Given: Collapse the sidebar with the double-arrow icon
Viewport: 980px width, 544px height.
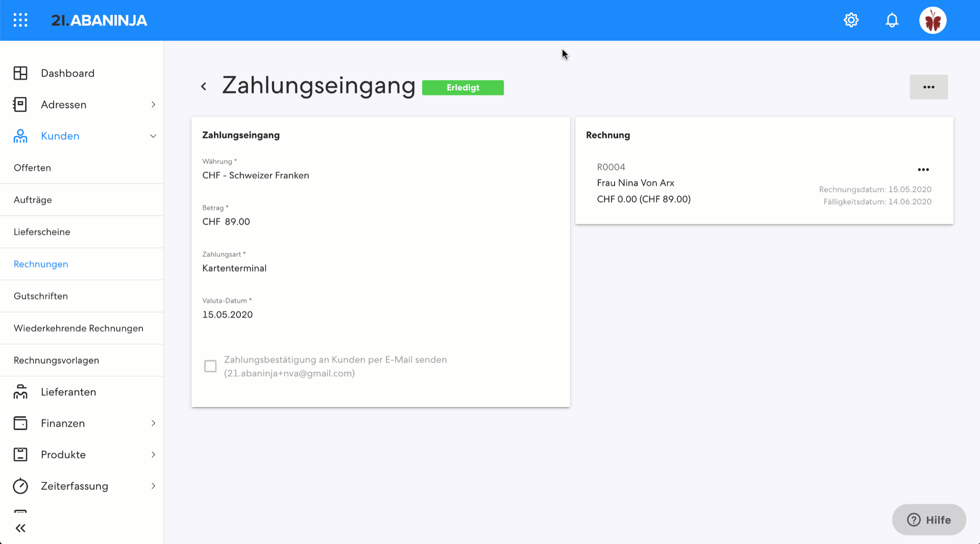Looking at the screenshot, I should (x=20, y=528).
